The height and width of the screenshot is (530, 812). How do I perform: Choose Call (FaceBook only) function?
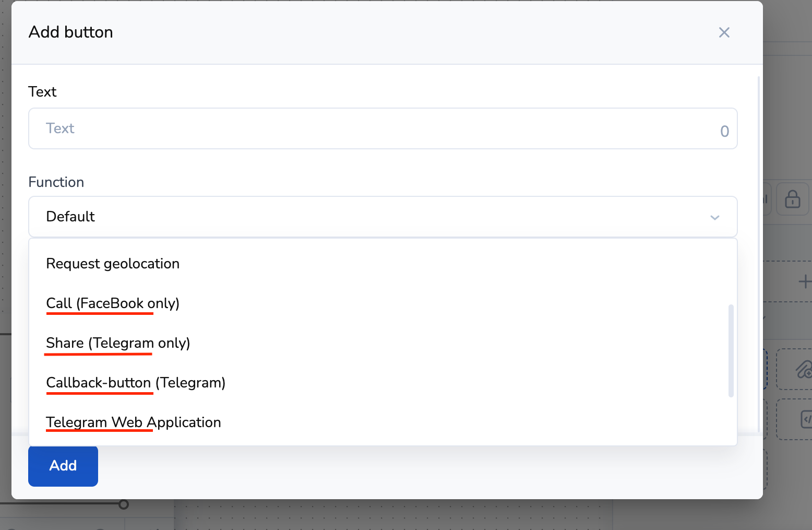click(x=113, y=303)
